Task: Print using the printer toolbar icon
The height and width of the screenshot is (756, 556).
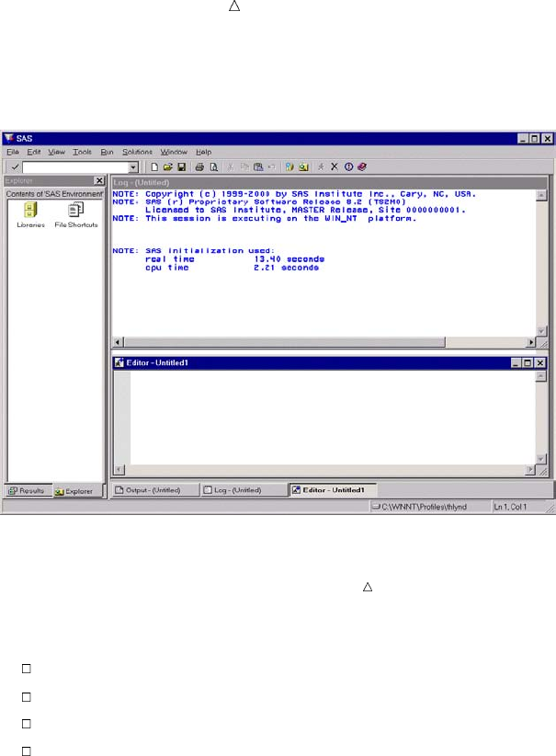Action: (199, 166)
